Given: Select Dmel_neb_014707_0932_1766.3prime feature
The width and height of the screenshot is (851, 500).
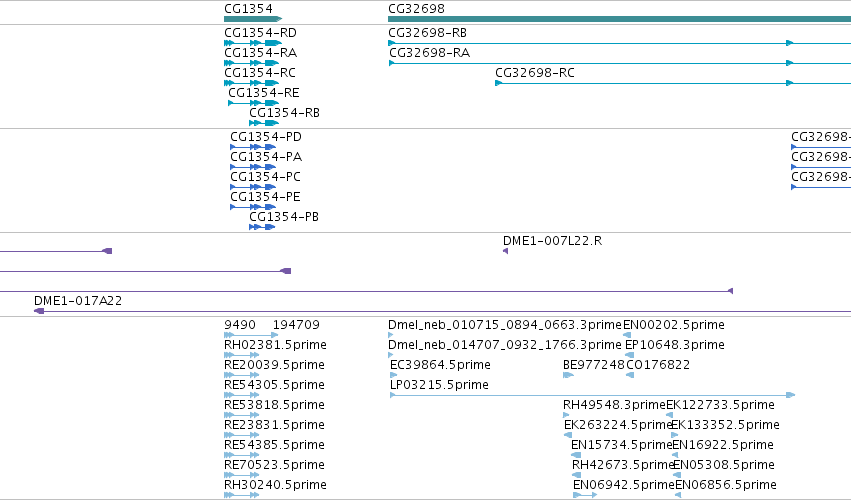Looking at the screenshot, I should [x=505, y=345].
